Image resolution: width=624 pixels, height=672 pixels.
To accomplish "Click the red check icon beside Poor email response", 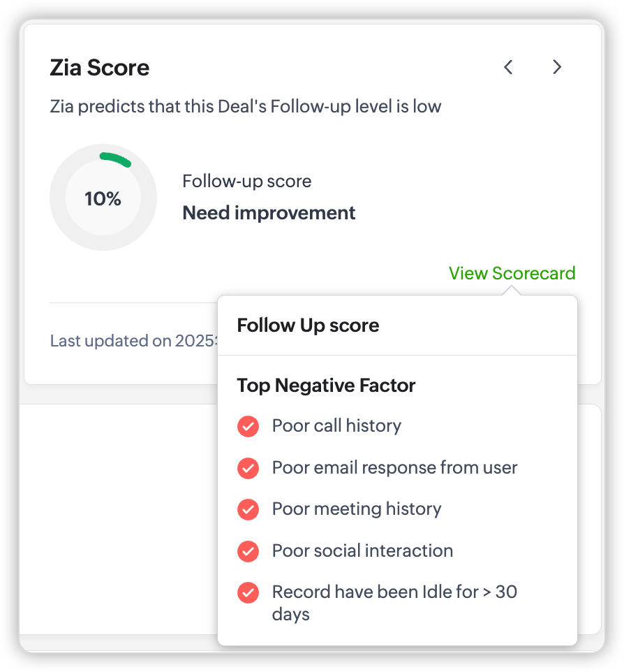I will pyautogui.click(x=248, y=468).
